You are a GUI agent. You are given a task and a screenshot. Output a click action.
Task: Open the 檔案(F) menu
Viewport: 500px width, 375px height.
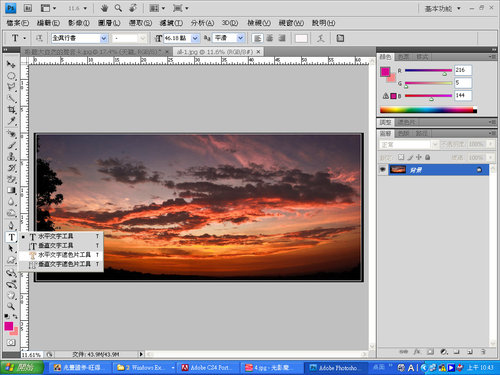[18, 23]
